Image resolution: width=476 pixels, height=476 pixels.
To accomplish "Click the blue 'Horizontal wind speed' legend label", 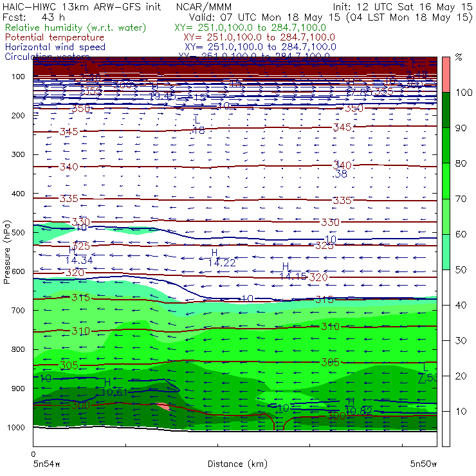I will [55, 47].
